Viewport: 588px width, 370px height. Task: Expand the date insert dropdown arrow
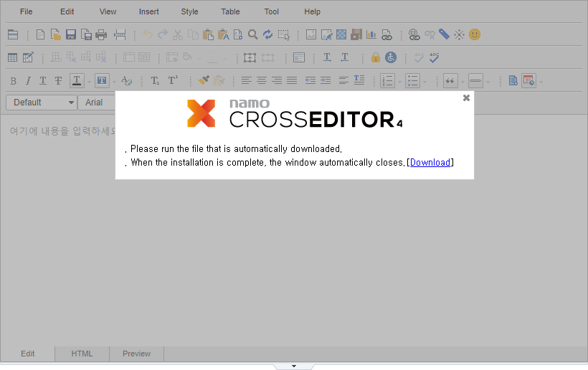(x=541, y=81)
